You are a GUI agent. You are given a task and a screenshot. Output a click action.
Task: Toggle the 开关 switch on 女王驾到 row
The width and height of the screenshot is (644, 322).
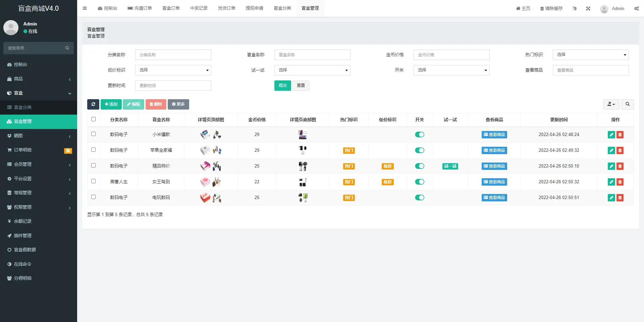click(419, 182)
